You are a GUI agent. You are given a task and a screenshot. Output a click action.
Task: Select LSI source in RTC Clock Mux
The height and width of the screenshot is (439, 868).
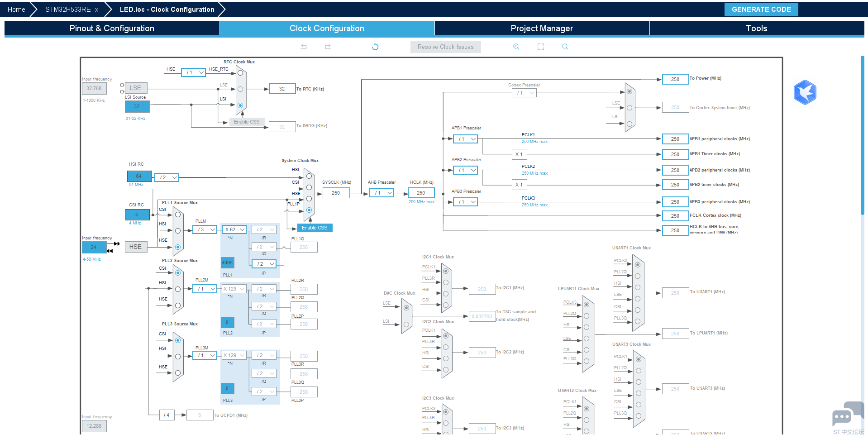240,105
